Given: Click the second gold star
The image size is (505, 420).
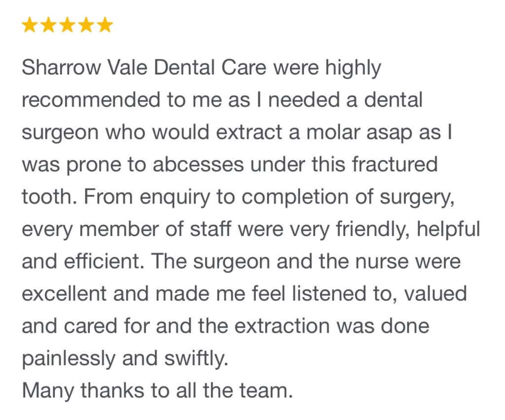Looking at the screenshot, I should (x=48, y=25).
